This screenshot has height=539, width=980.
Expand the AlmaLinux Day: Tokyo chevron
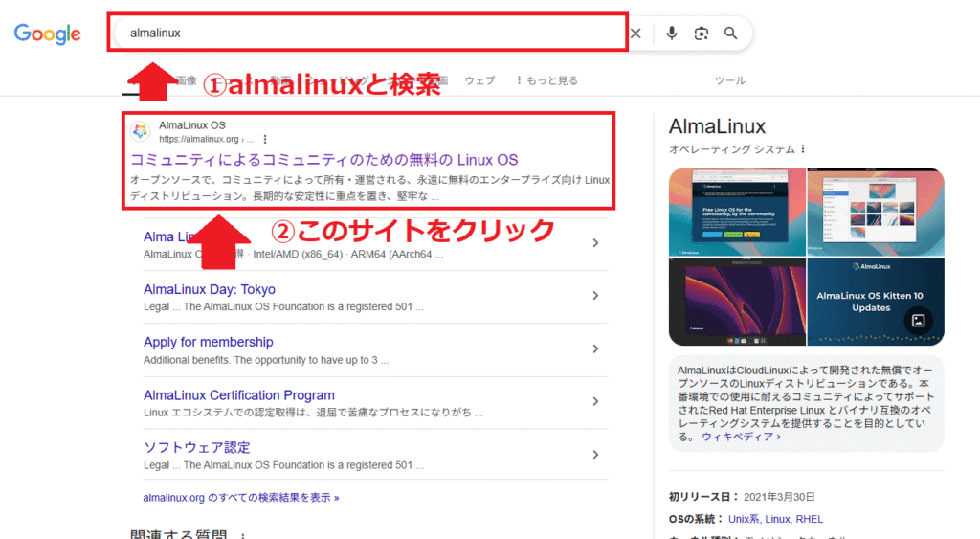click(x=595, y=295)
